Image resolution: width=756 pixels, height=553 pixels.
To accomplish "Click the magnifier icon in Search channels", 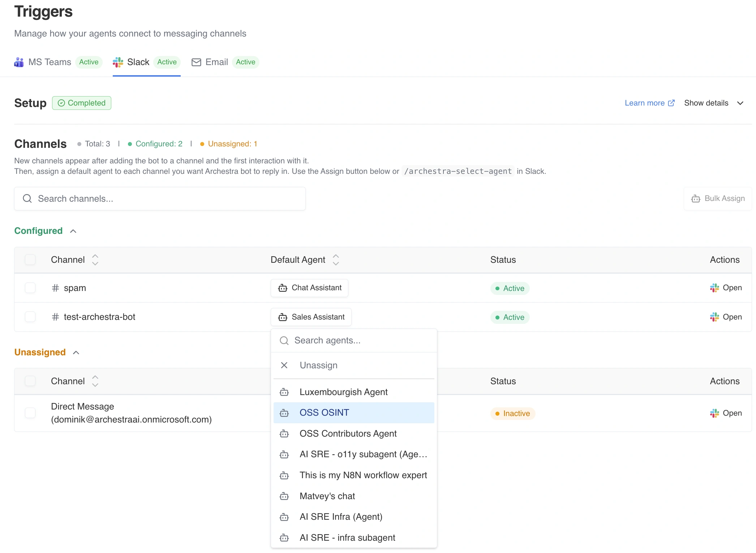I will (27, 198).
